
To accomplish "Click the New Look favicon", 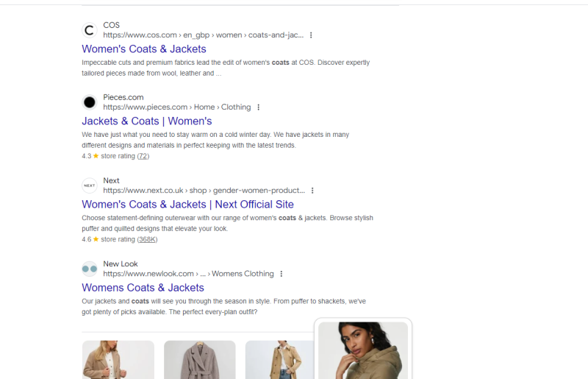I will (89, 269).
